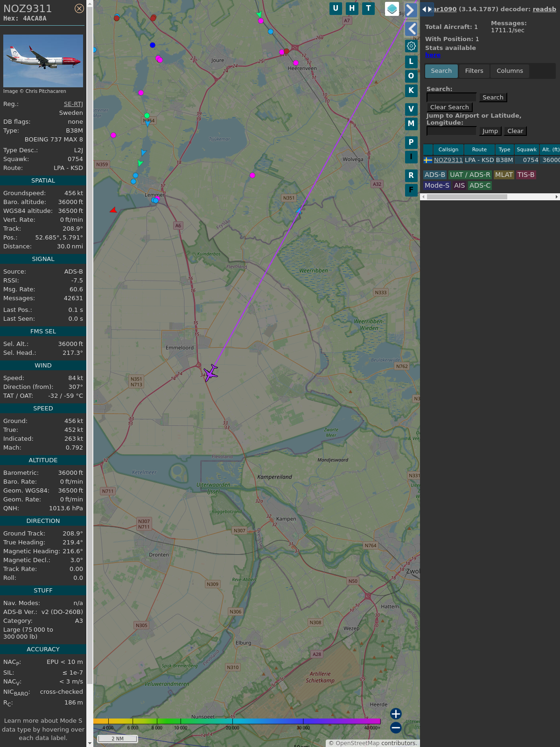Screen dimensions: 560x747
Task: Click the red aircraft marker near Lemmer
Action: point(113,211)
